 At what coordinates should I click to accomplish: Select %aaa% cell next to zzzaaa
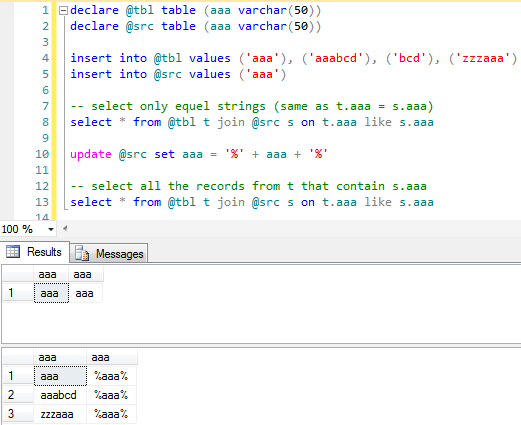point(112,414)
